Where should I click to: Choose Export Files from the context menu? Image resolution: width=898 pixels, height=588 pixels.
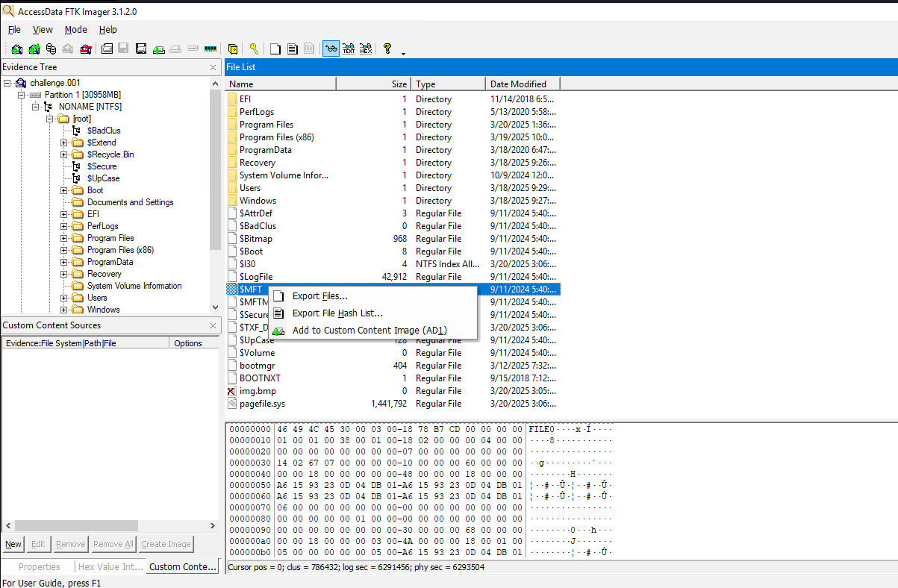click(319, 296)
